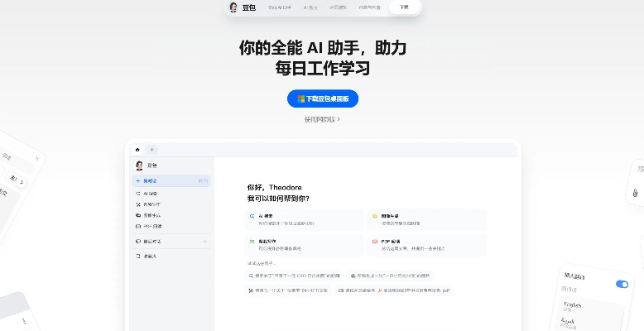
Task: Click the third navigation item in top bar
Action: [x=338, y=7]
